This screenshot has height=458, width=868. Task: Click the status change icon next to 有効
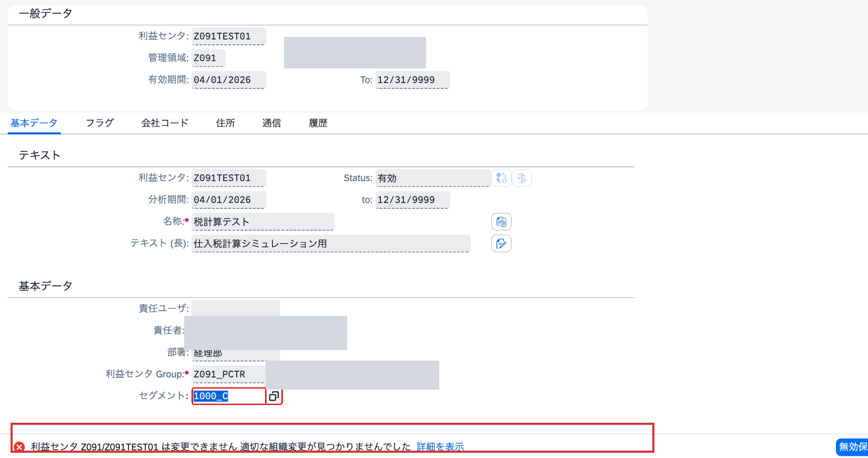click(501, 178)
